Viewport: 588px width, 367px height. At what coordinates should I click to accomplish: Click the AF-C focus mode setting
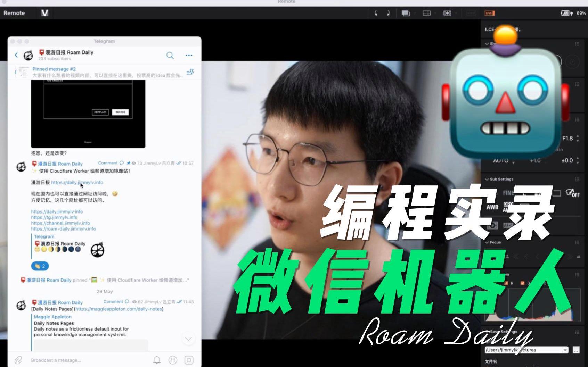(508, 225)
